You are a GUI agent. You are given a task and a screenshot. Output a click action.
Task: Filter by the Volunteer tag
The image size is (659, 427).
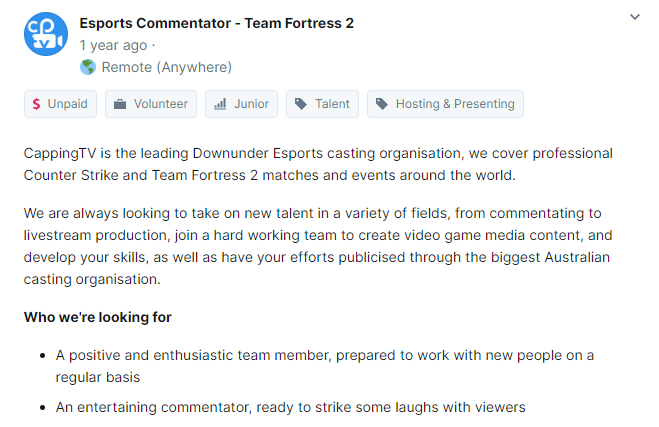coord(151,104)
